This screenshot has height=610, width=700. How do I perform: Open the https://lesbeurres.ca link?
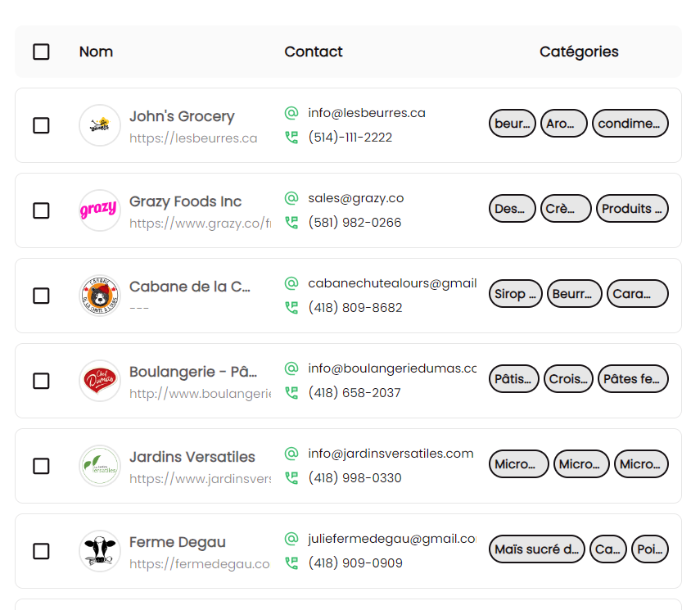193,138
